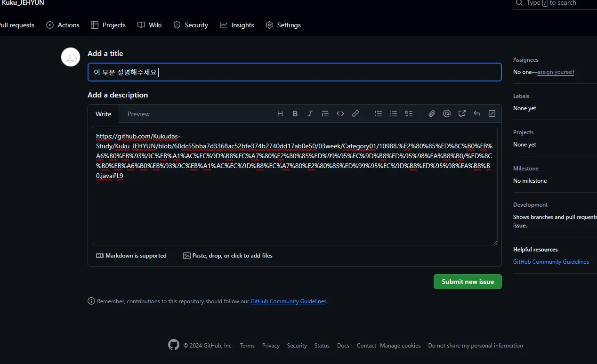Open slash commands icon in toolbar
The width and height of the screenshot is (597, 364).
(x=492, y=113)
